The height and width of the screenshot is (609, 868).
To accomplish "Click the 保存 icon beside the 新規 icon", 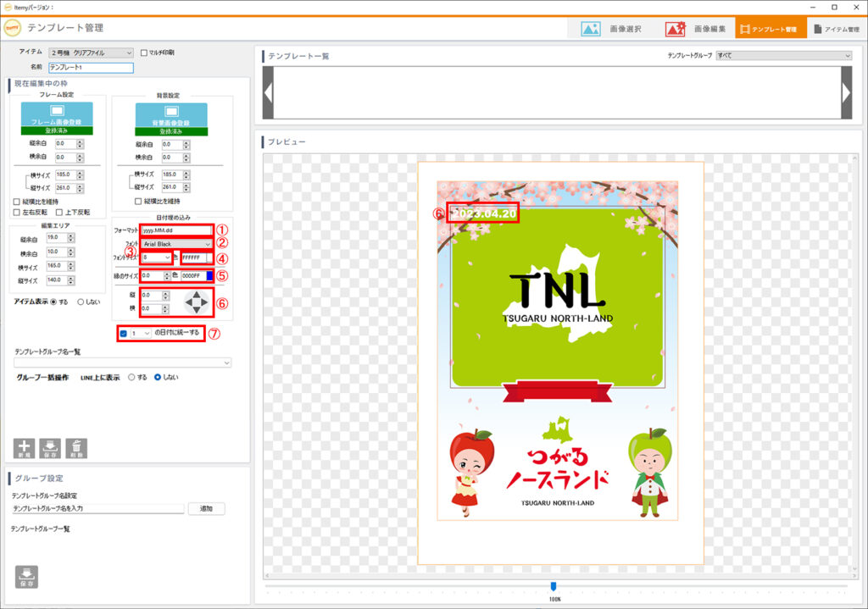I will point(51,447).
